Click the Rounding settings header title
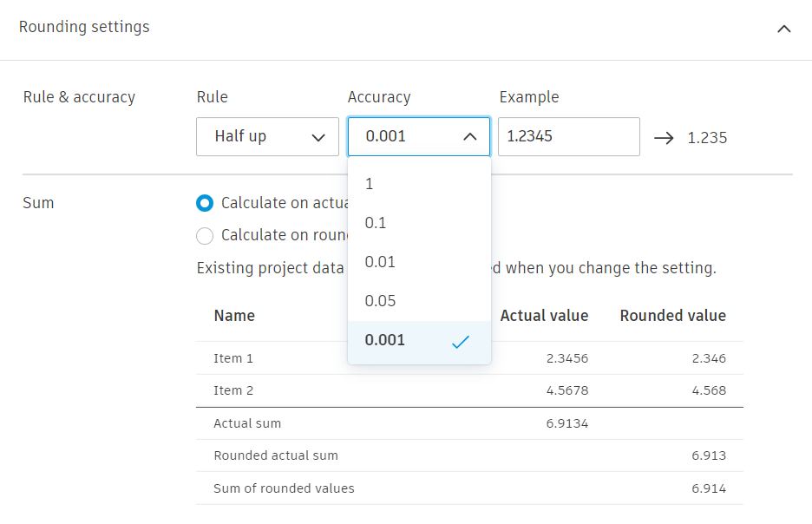 click(84, 27)
